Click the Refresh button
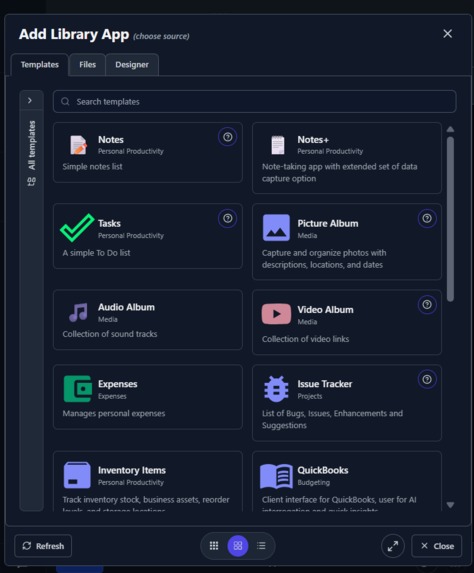474x573 pixels. coord(43,546)
